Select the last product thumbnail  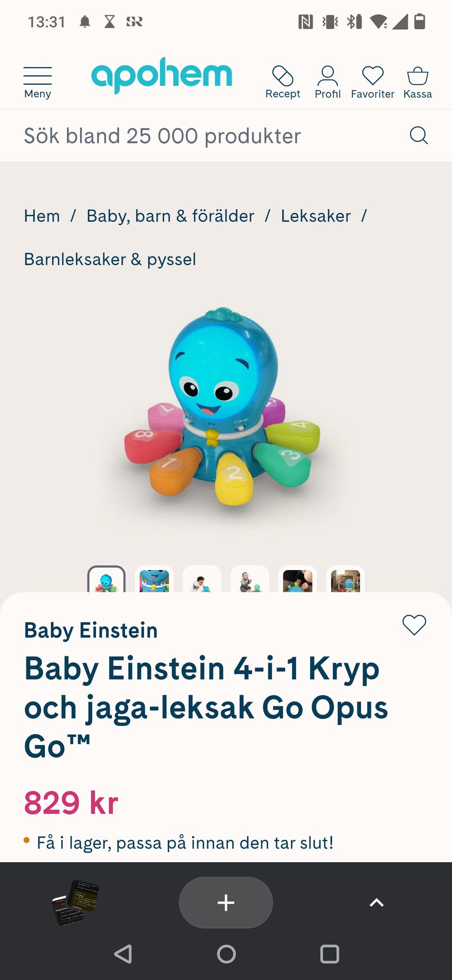pyautogui.click(x=346, y=580)
